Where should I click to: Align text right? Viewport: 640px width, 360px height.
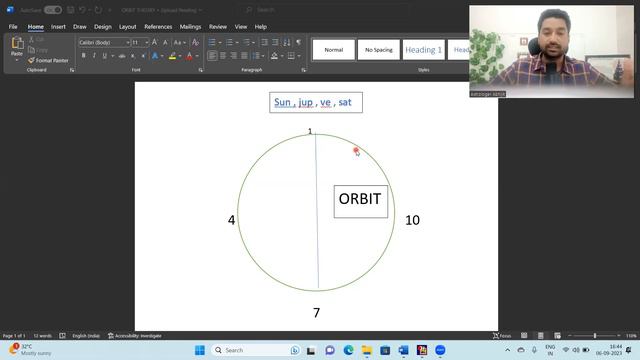(233, 56)
